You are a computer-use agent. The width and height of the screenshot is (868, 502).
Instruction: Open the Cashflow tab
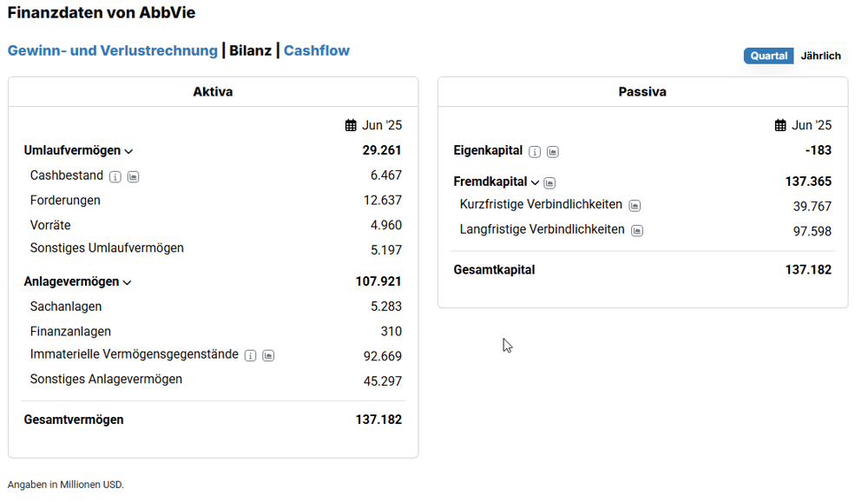tap(317, 50)
